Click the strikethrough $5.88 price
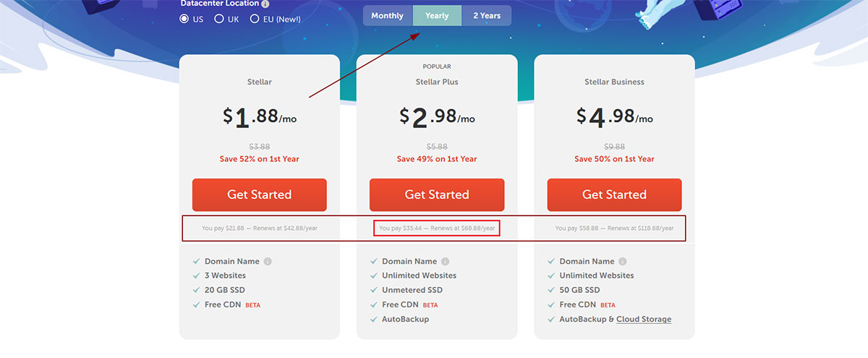The height and width of the screenshot is (358, 868). tap(437, 147)
